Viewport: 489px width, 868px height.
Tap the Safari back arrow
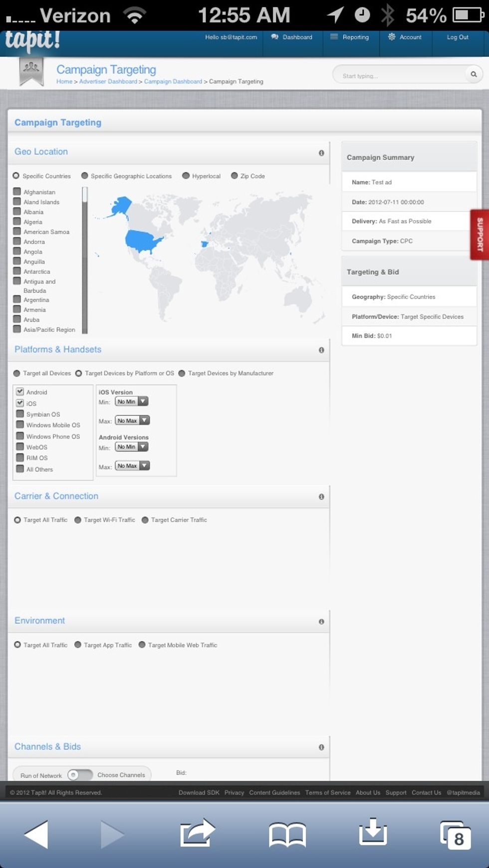tap(36, 834)
